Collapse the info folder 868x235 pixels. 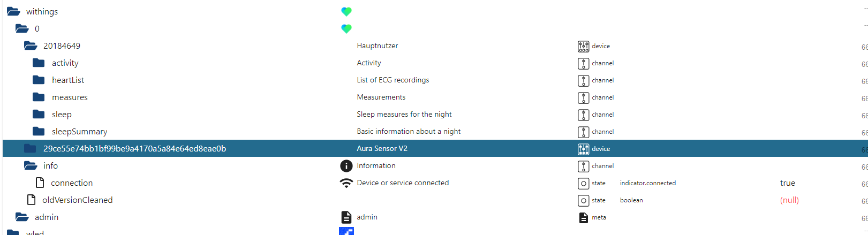click(31, 165)
